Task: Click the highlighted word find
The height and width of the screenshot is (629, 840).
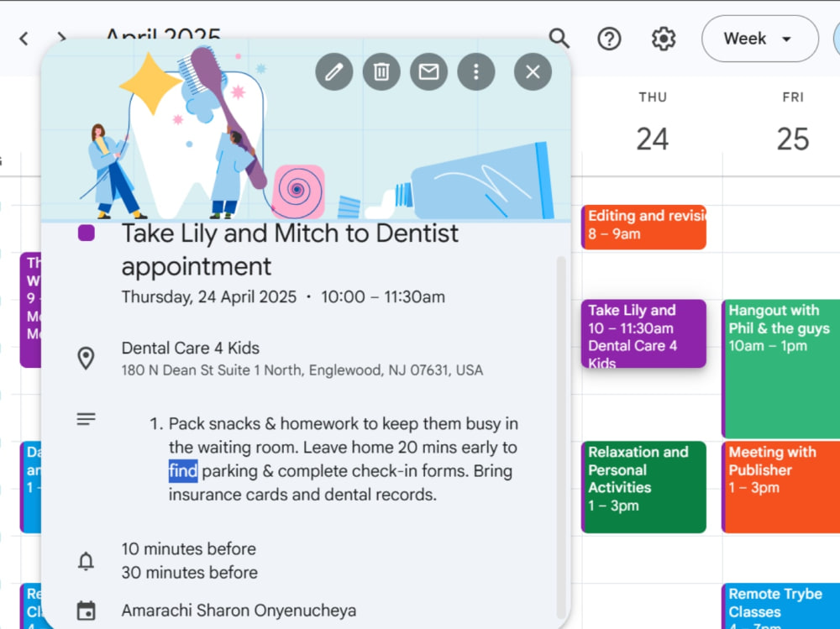Action: [183, 471]
